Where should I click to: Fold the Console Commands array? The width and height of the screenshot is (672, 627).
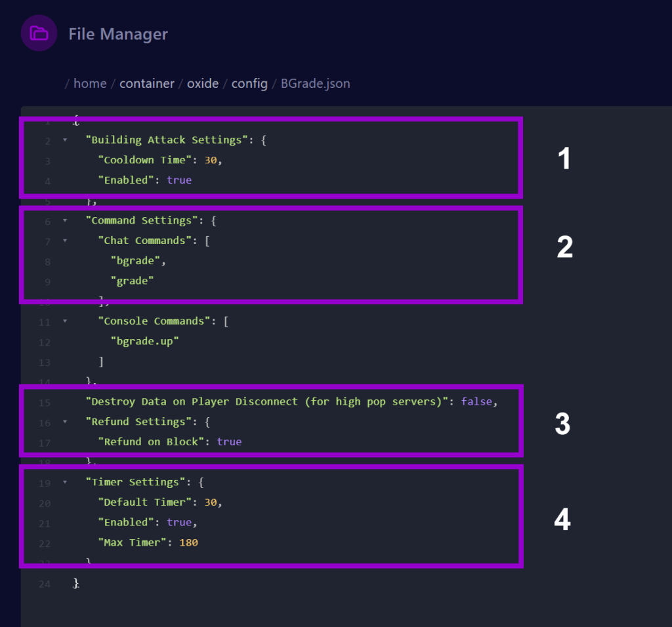click(x=64, y=321)
